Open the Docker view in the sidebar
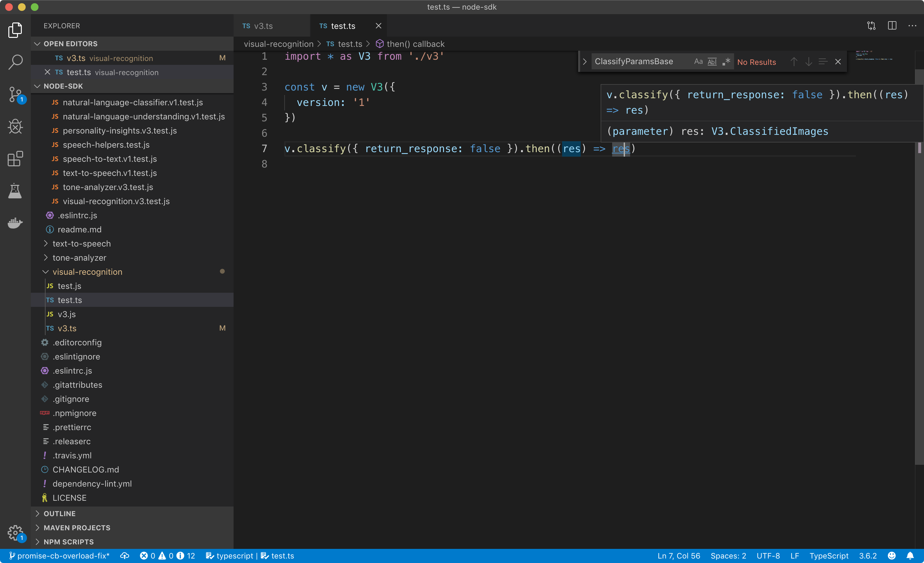Viewport: 924px width, 563px height. point(15,223)
